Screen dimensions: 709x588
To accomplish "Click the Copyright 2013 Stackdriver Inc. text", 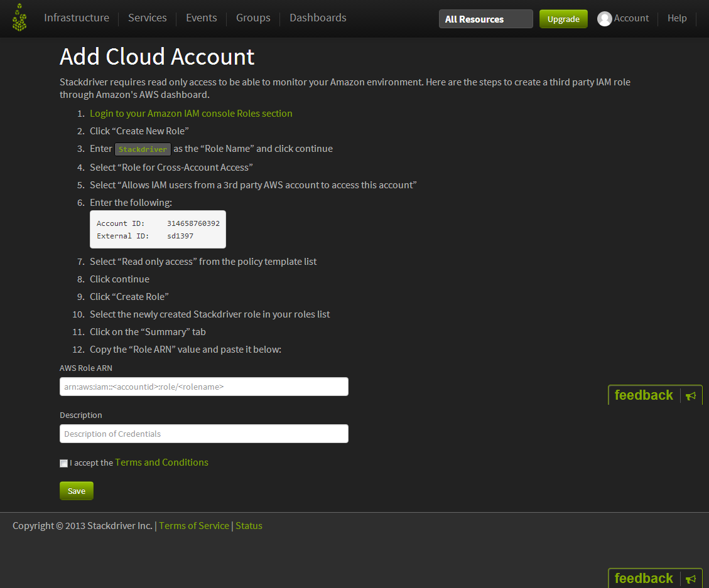I will coord(82,526).
